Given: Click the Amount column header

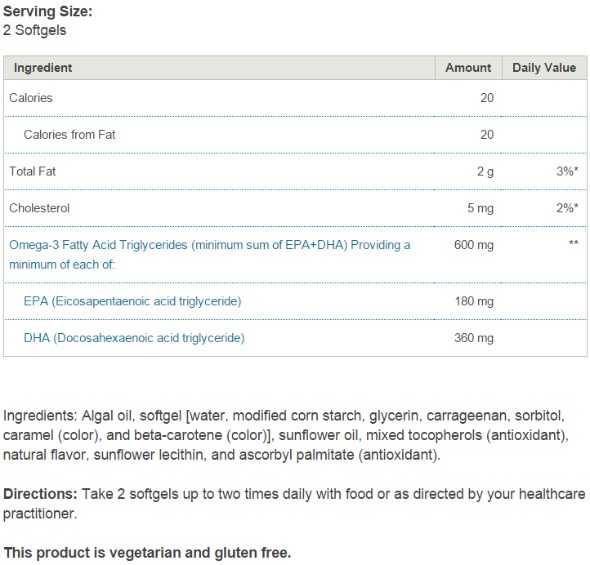Looking at the screenshot, I should tap(468, 68).
